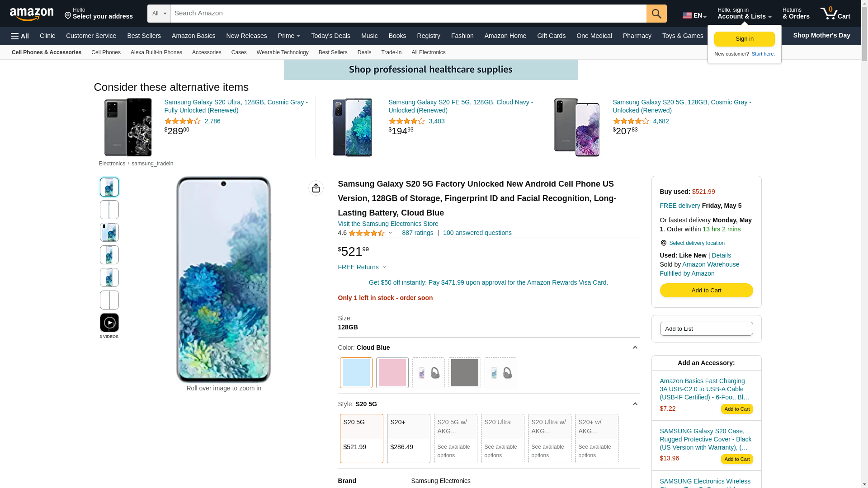This screenshot has width=868, height=488.
Task: Visit the Samsung Electronics Store link
Action: (x=388, y=224)
